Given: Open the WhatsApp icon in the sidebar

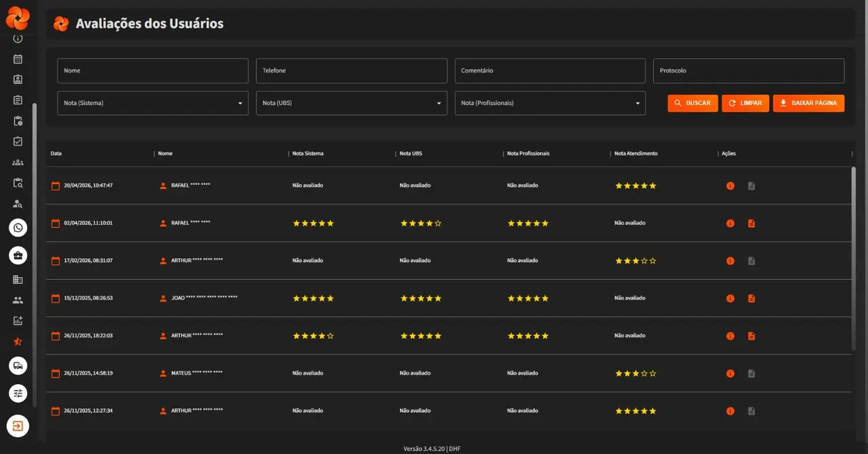Looking at the screenshot, I should point(18,228).
